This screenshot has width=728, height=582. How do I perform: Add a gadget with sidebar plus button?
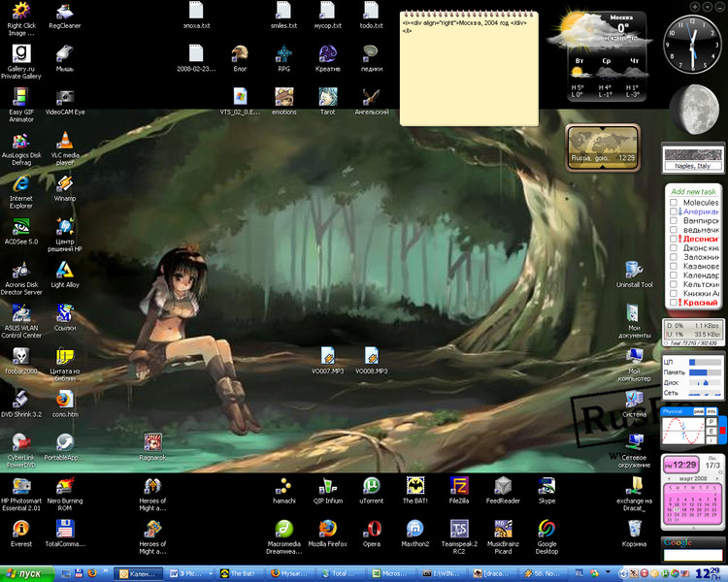tap(695, 7)
